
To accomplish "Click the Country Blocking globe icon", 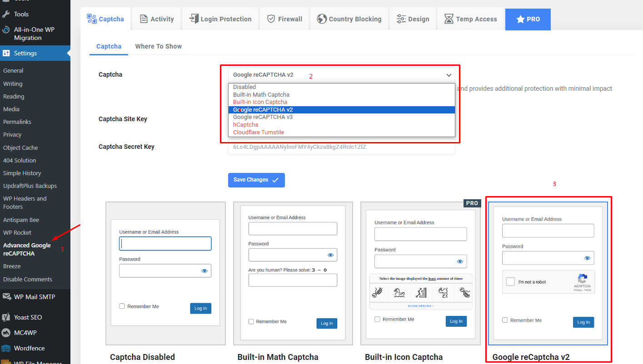I will point(322,19).
